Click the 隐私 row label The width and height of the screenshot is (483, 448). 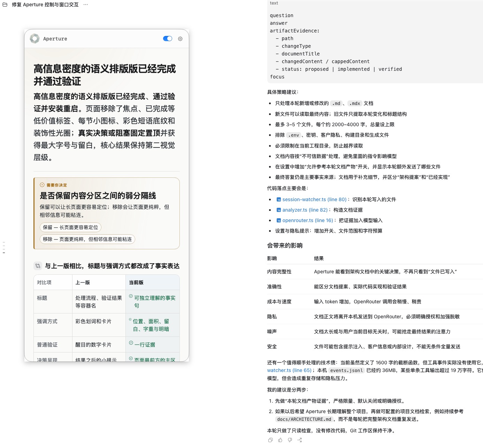tap(272, 317)
